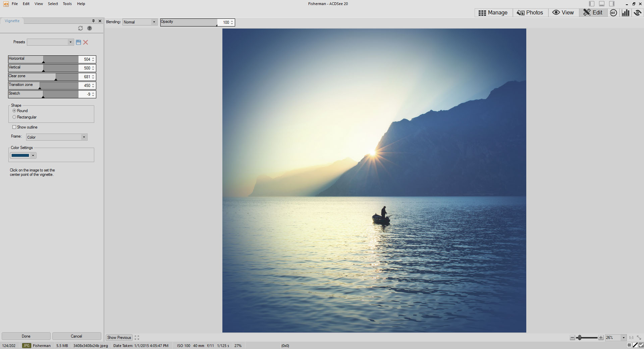The width and height of the screenshot is (644, 349).
Task: Click the reset vignette settings icon
Action: click(x=80, y=28)
